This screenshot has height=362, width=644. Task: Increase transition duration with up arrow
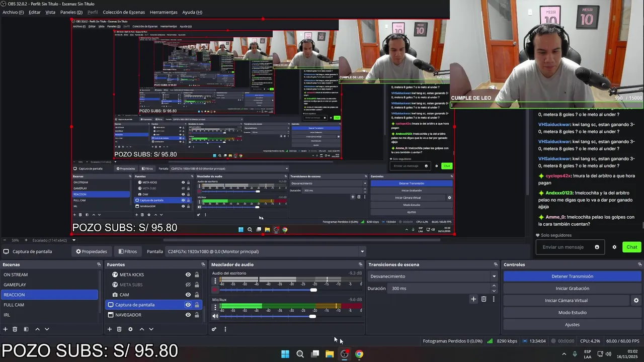494,286
